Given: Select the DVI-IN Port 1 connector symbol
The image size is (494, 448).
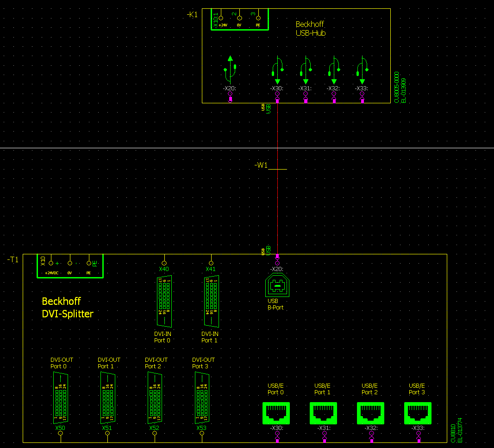Looking at the screenshot, I should (x=212, y=302).
